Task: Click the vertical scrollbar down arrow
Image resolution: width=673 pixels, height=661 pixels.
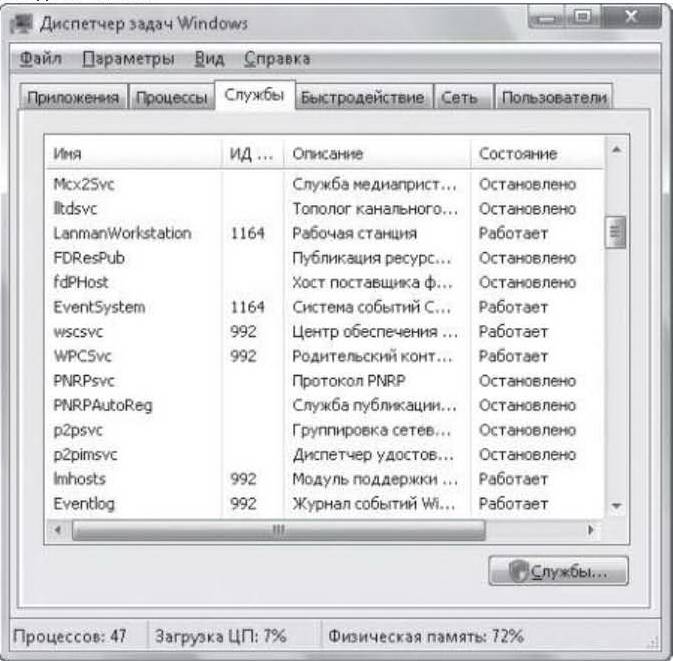Action: click(x=616, y=506)
